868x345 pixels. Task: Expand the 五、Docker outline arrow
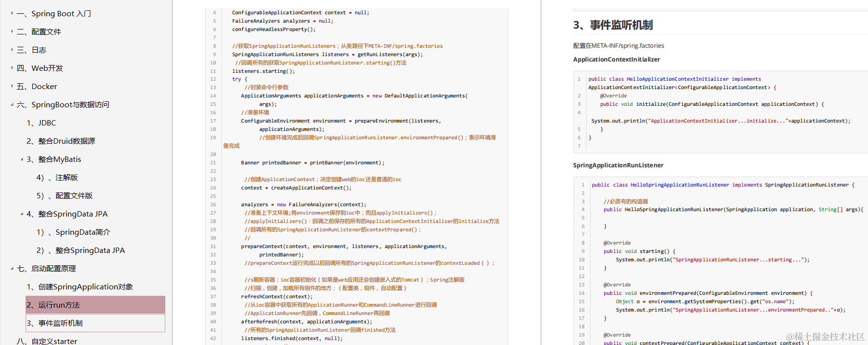[12, 86]
